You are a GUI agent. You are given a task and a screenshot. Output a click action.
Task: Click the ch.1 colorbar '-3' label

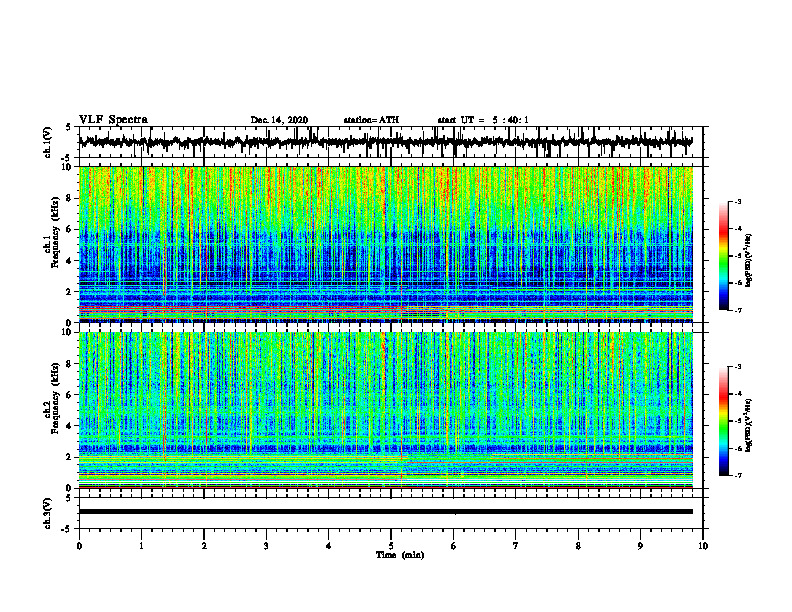click(x=737, y=201)
